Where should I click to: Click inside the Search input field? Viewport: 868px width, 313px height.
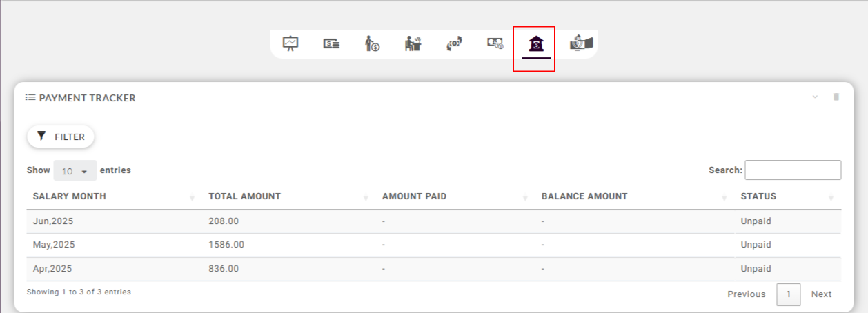pos(793,170)
